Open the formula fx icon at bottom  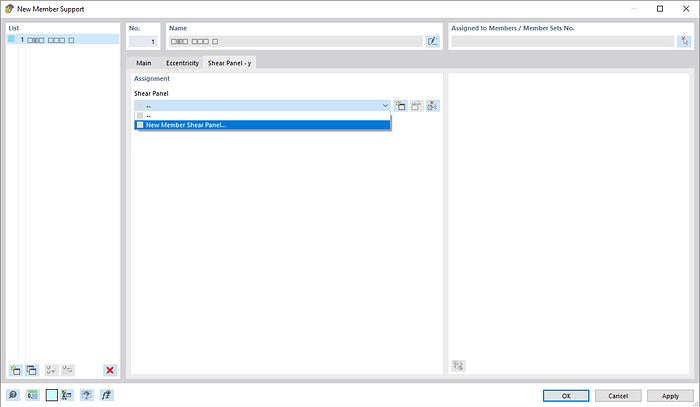[x=107, y=395]
